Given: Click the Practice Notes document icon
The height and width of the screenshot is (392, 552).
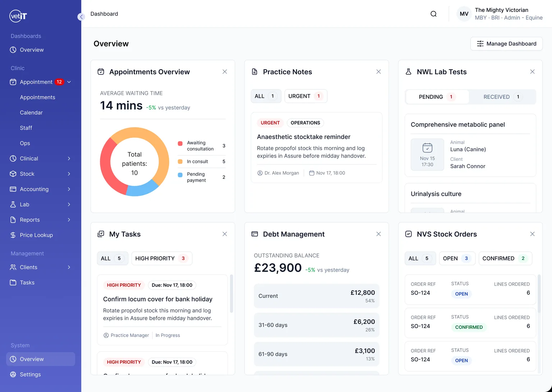Looking at the screenshot, I should (254, 72).
